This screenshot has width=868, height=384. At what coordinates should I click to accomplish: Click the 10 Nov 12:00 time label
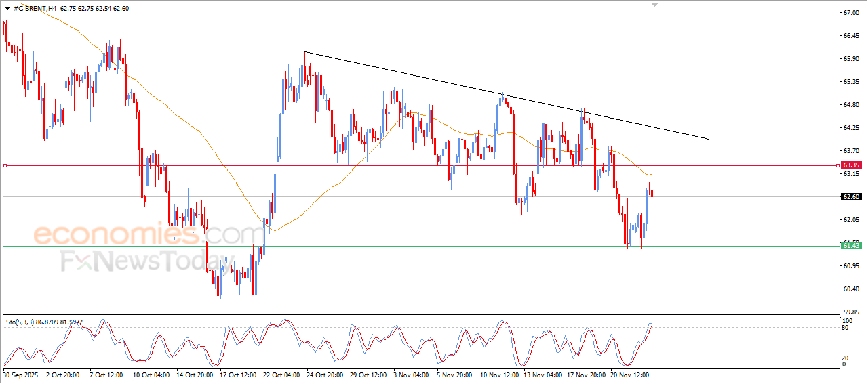[x=501, y=373]
